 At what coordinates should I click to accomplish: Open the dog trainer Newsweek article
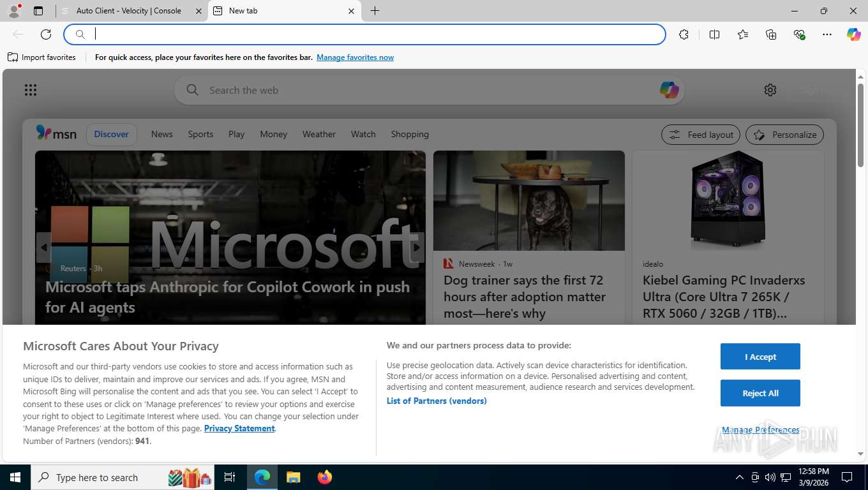coord(525,297)
